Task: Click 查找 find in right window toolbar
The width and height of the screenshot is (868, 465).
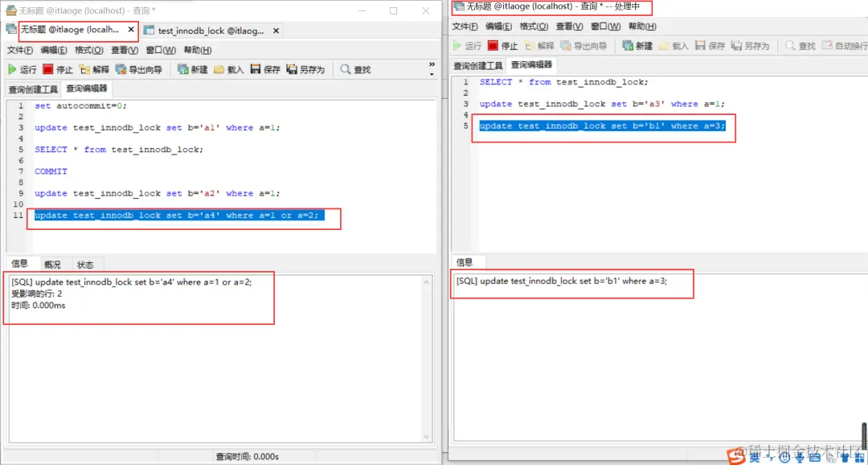Action: (800, 46)
